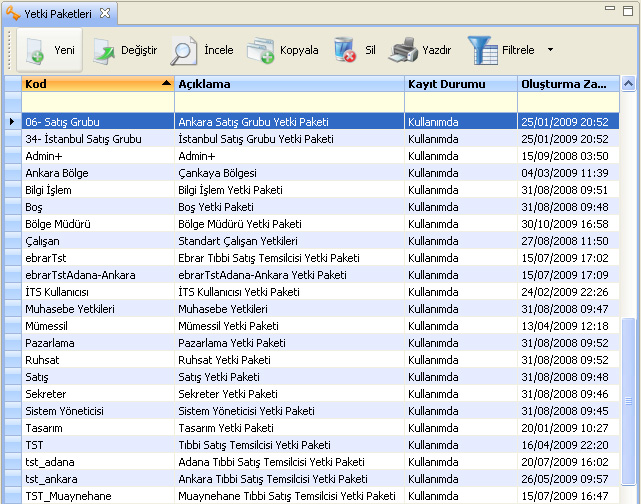
Task: Click the Yeni new-document icon
Action: click(36, 51)
